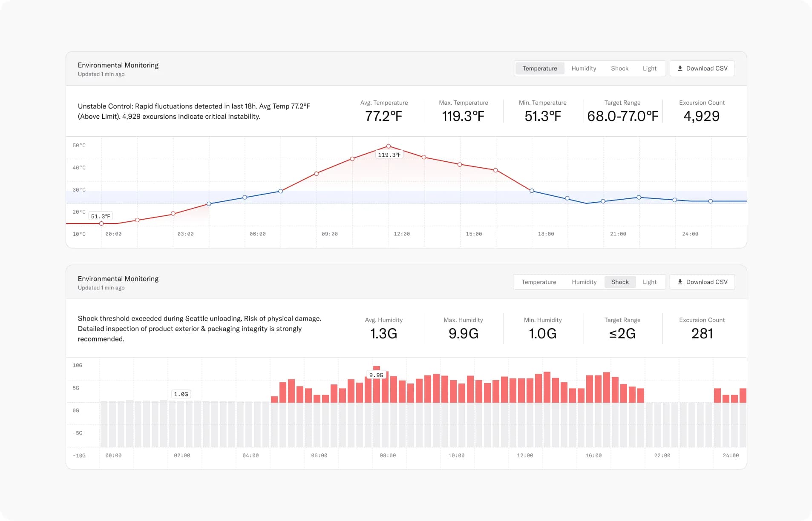The height and width of the screenshot is (521, 812).
Task: Click Updated 1 min ago in the temperature panel
Action: point(101,74)
